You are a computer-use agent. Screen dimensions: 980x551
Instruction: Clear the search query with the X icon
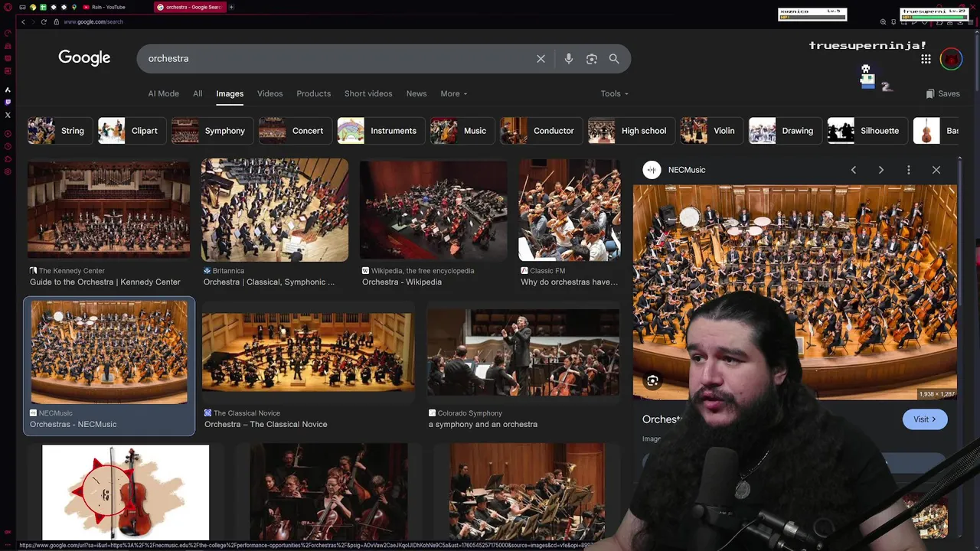click(x=541, y=59)
